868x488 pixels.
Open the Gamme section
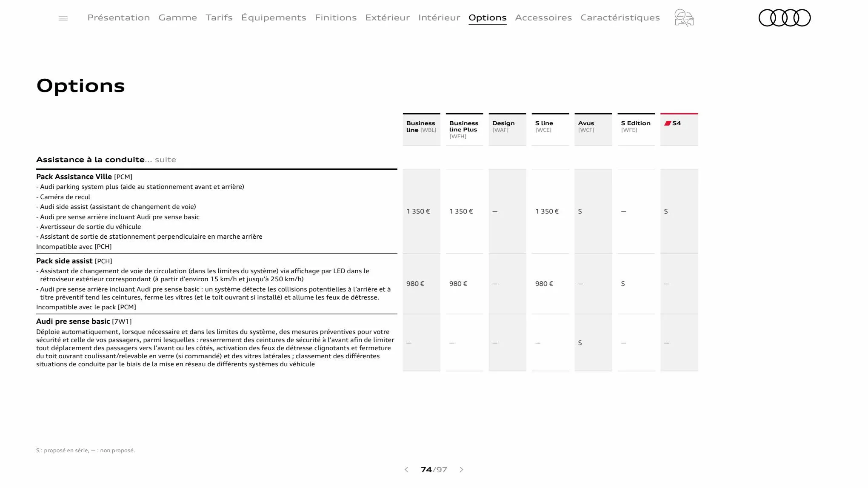click(178, 17)
